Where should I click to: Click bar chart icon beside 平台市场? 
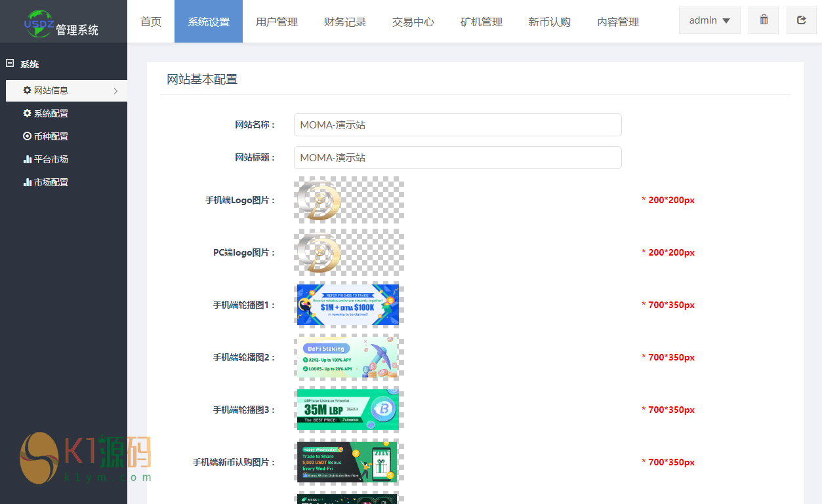point(27,159)
